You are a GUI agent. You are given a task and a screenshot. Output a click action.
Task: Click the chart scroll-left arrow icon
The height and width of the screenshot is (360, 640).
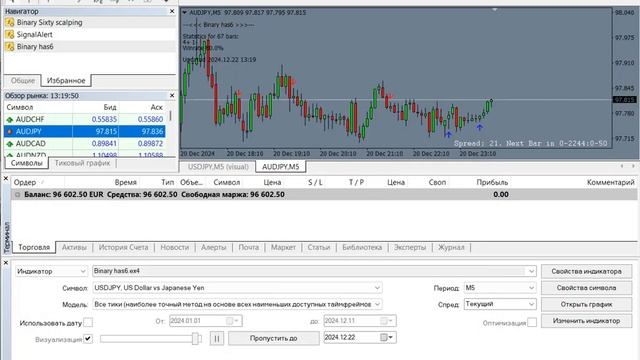(x=622, y=166)
